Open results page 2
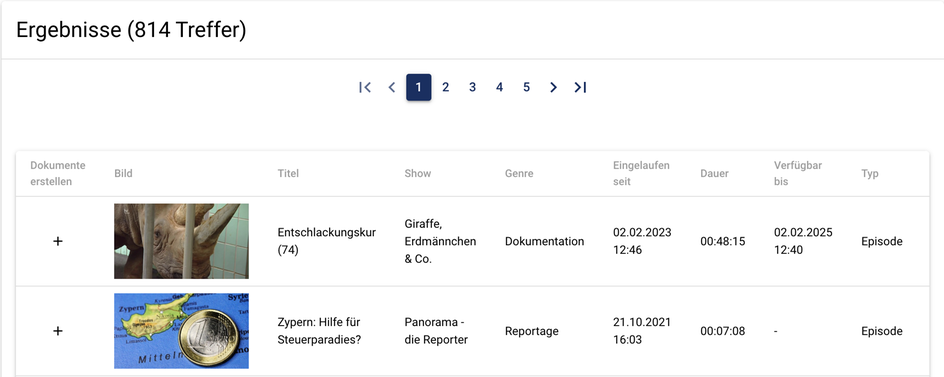The image size is (944, 377). 446,87
